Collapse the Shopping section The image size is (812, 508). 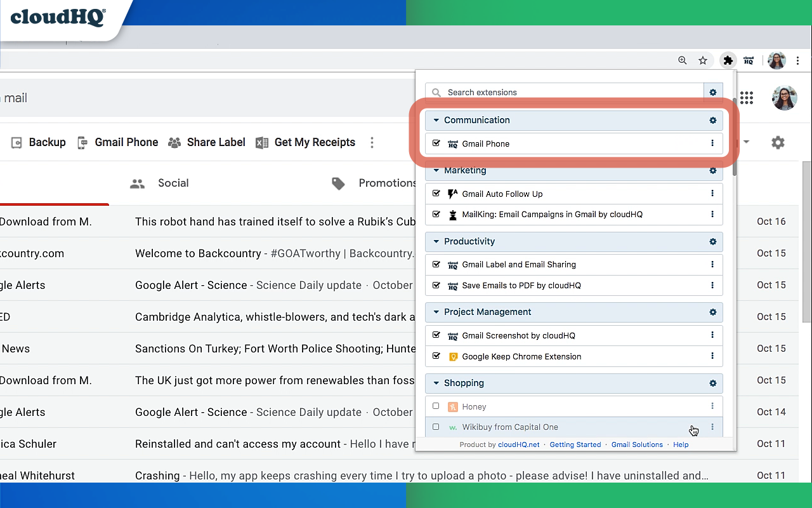(436, 384)
